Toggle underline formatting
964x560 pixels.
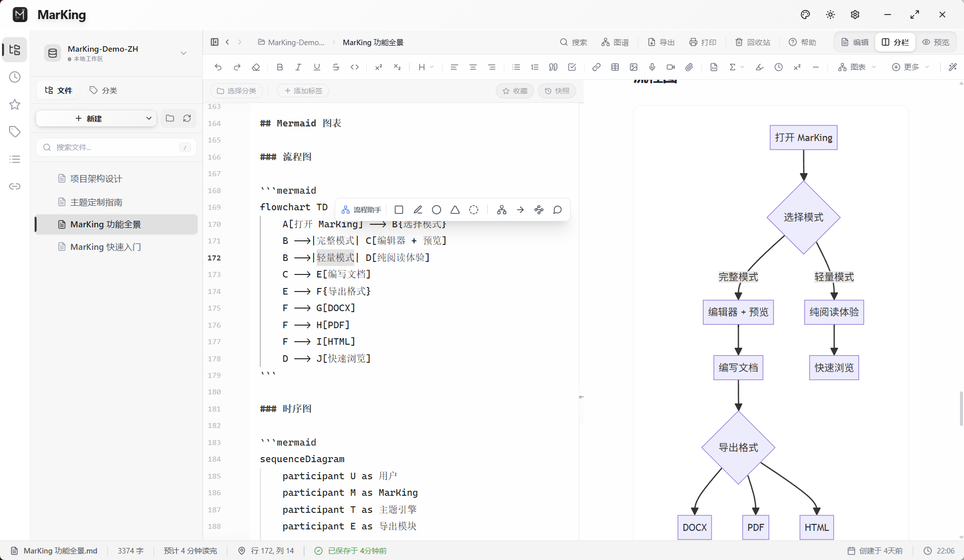point(317,67)
